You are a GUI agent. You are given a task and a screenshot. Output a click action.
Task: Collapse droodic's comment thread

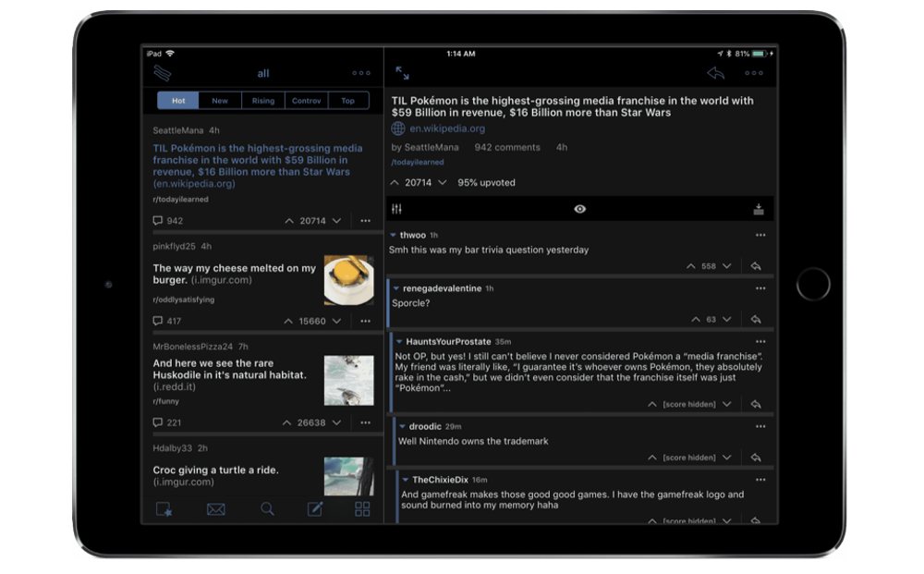(x=403, y=426)
